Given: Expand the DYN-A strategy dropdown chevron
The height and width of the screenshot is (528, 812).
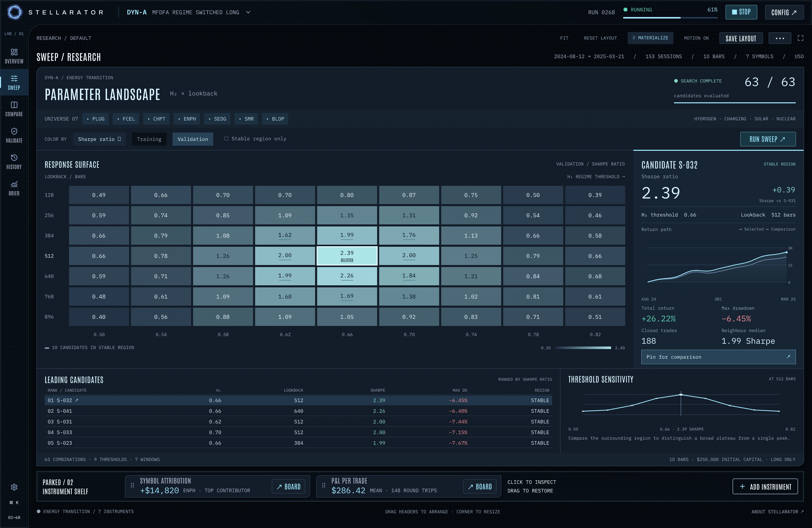Looking at the screenshot, I should pos(248,12).
